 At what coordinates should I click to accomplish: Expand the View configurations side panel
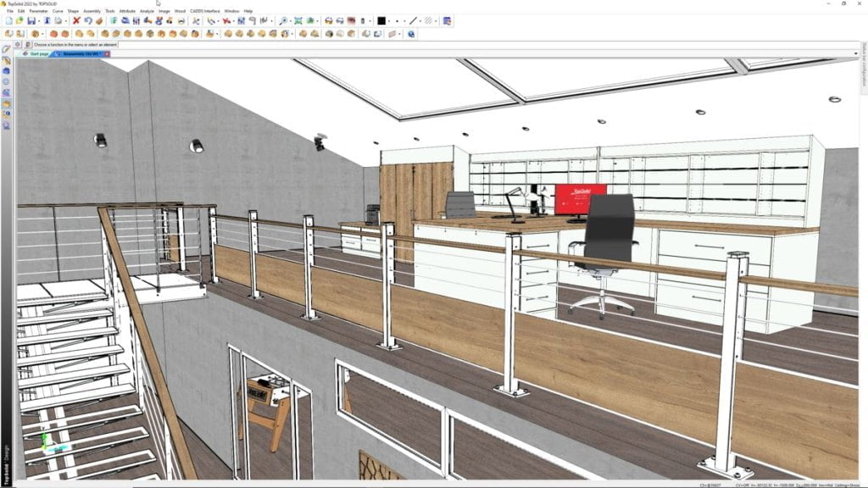pyautogui.click(x=862, y=68)
